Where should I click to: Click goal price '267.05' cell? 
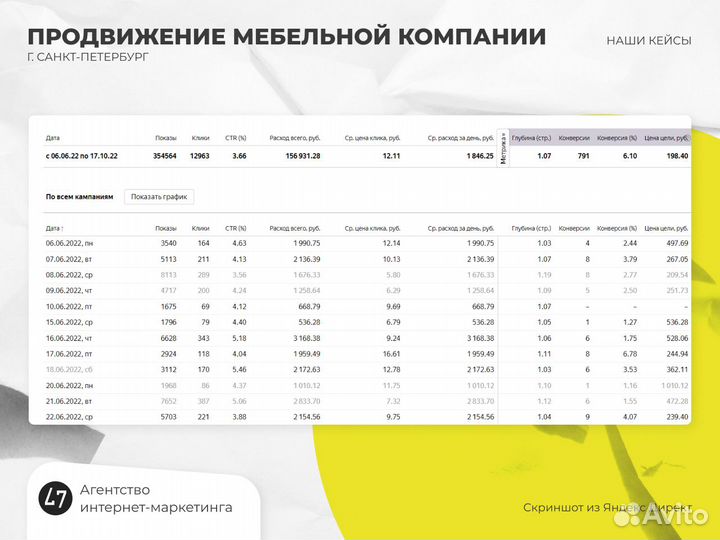coord(677,259)
